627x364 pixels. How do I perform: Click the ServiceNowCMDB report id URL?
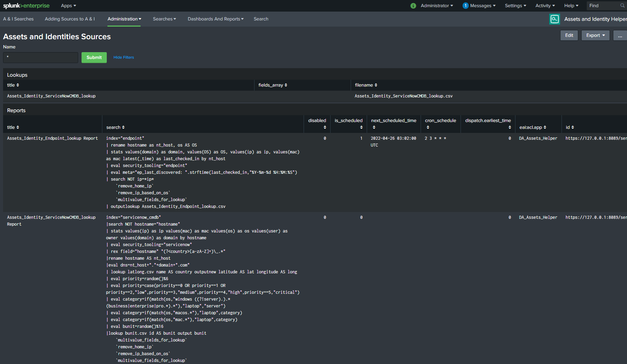coord(596,217)
